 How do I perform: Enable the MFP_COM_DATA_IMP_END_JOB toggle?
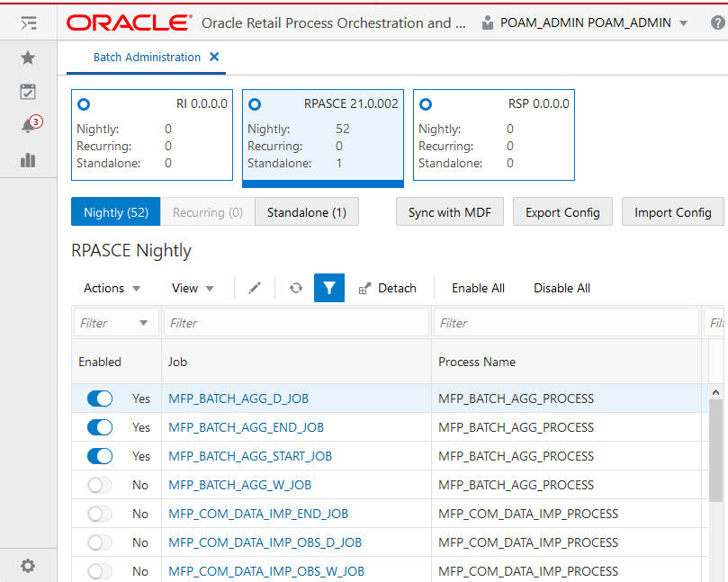[x=100, y=514]
